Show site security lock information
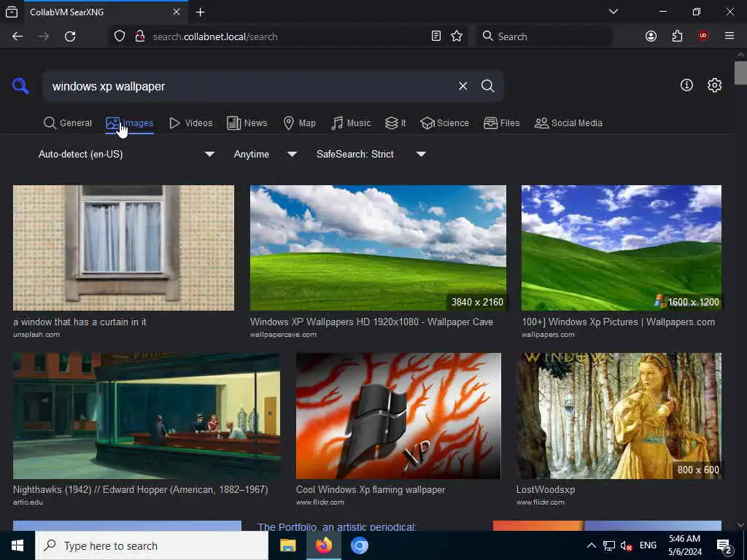Viewport: 747px width, 560px height. [x=139, y=36]
